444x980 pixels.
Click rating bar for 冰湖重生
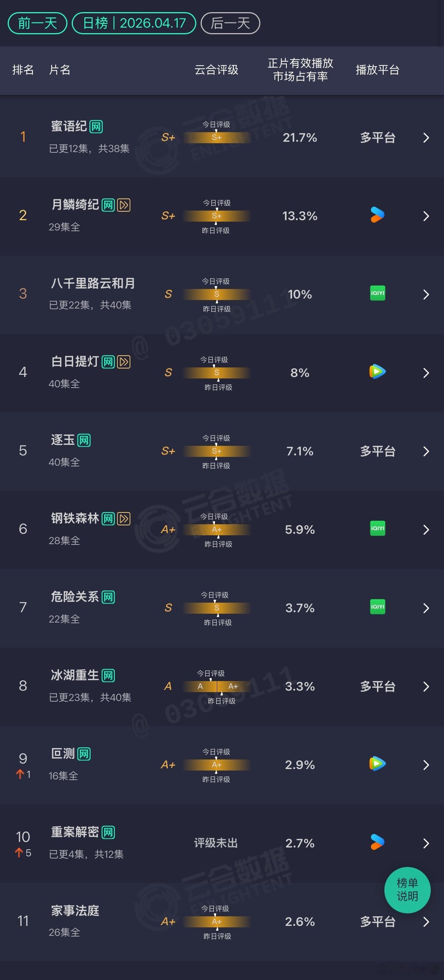[216, 686]
